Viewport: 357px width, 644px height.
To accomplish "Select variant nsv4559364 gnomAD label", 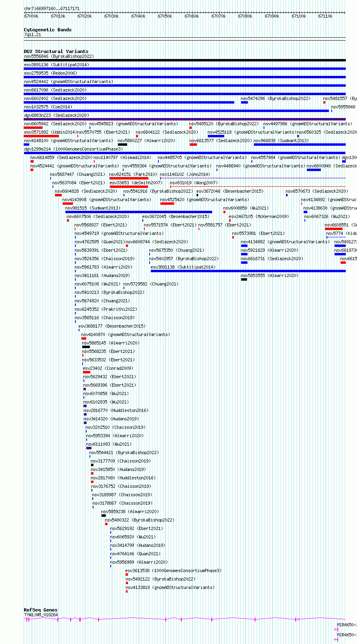I will (167, 166).
